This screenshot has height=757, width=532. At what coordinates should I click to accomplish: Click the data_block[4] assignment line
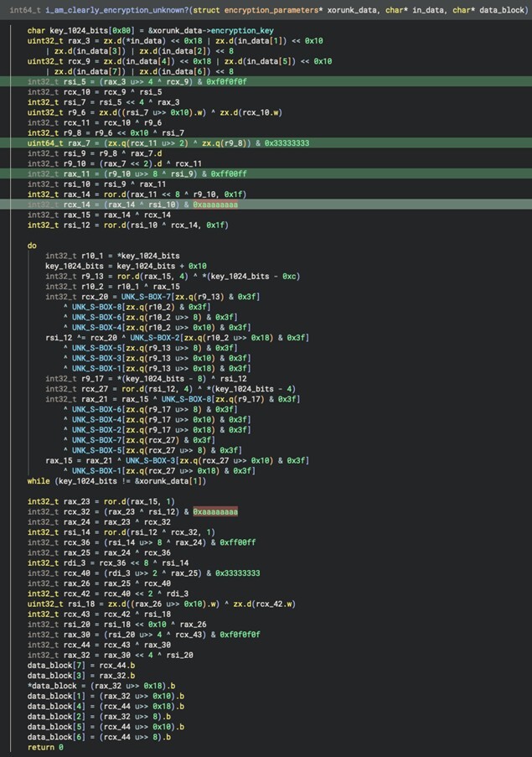tap(106, 707)
